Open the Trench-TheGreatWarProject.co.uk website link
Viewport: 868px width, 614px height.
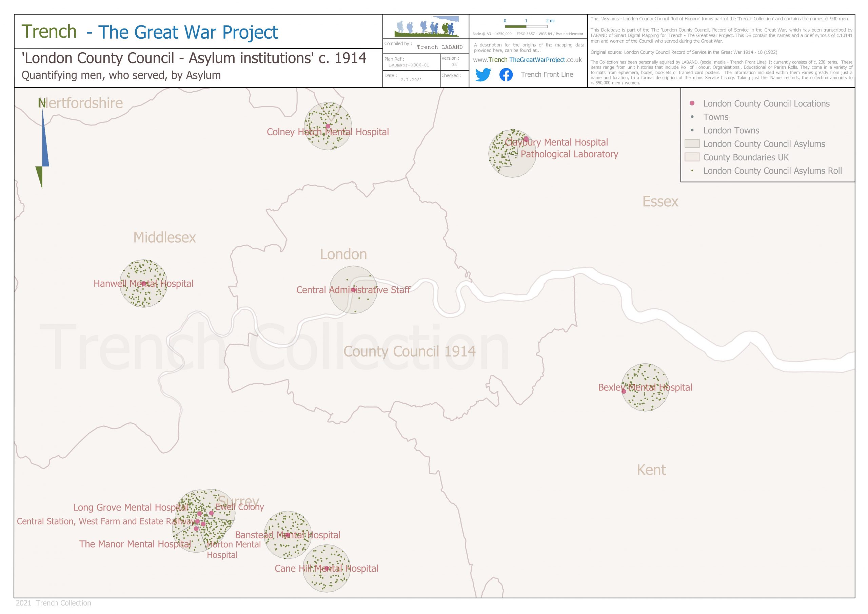(527, 60)
